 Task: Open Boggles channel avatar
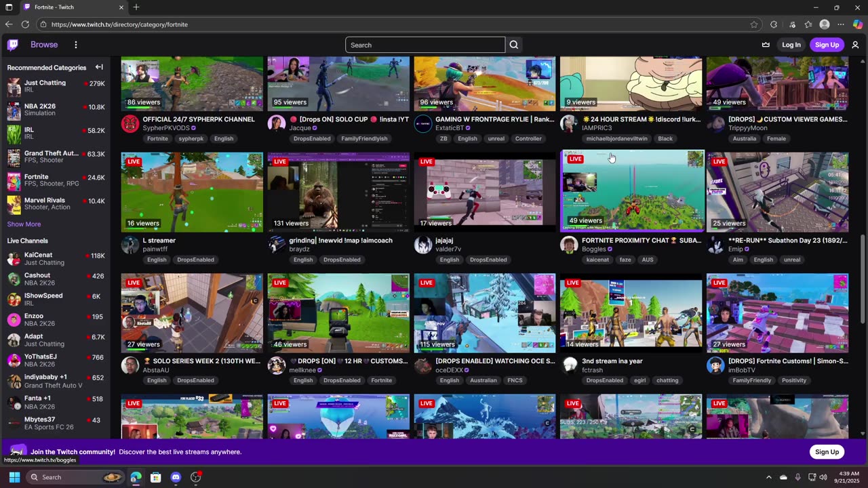569,245
